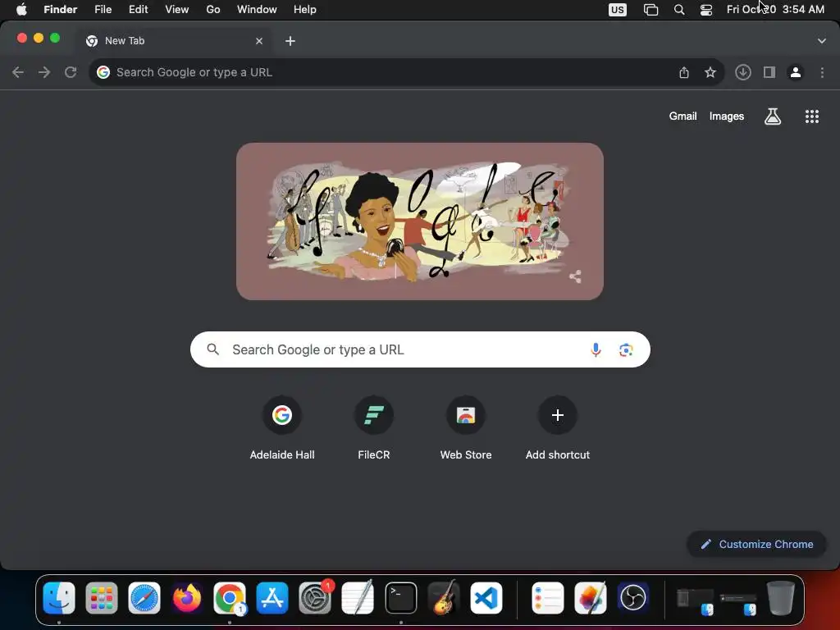
Task: Open Terminal from the Dock
Action: pyautogui.click(x=400, y=598)
